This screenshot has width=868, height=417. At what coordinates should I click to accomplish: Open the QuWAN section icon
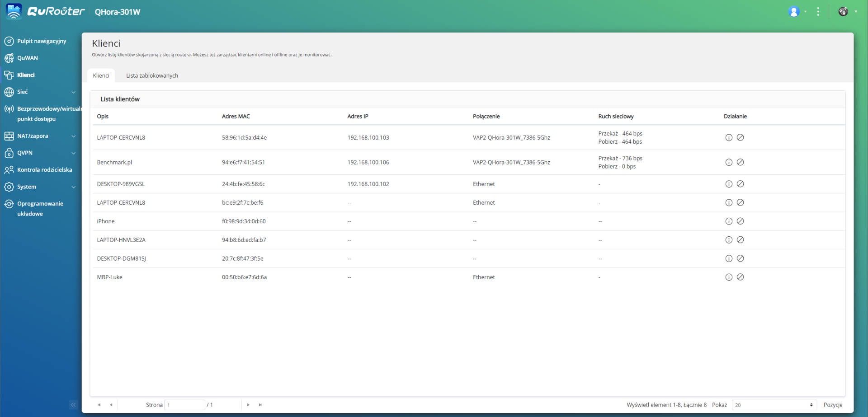point(9,58)
